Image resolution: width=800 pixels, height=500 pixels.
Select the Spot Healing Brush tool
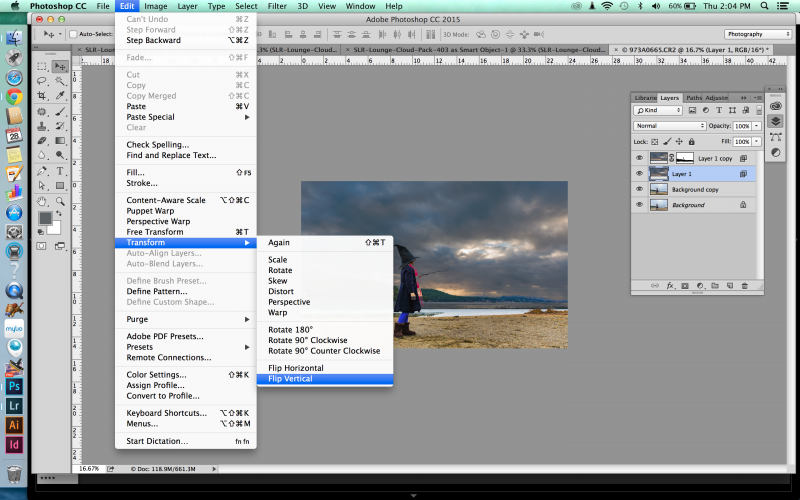click(42, 111)
